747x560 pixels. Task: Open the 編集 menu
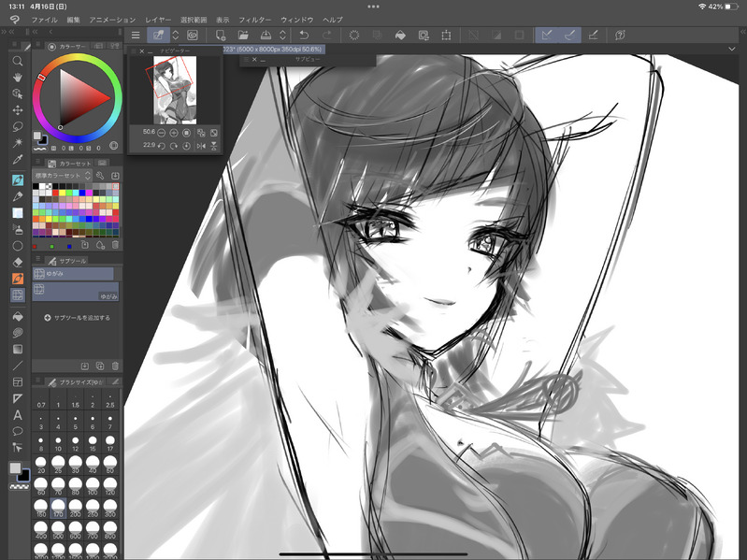pos(73,20)
